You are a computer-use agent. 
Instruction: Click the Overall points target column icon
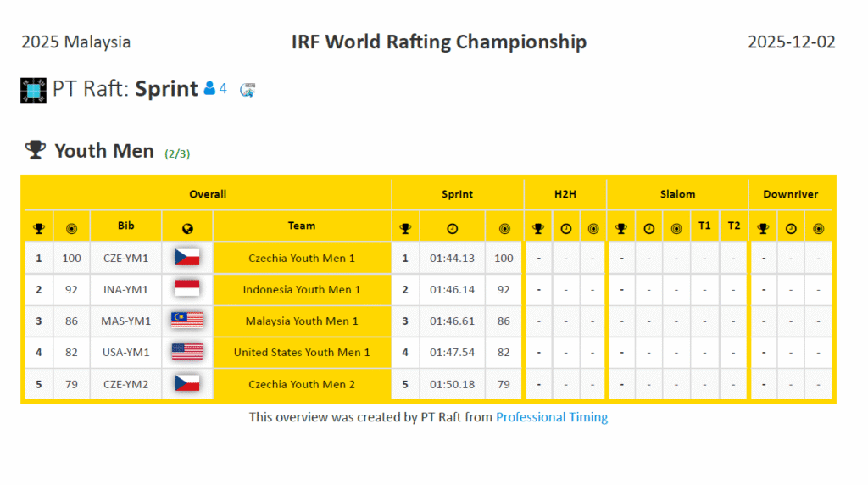71,228
